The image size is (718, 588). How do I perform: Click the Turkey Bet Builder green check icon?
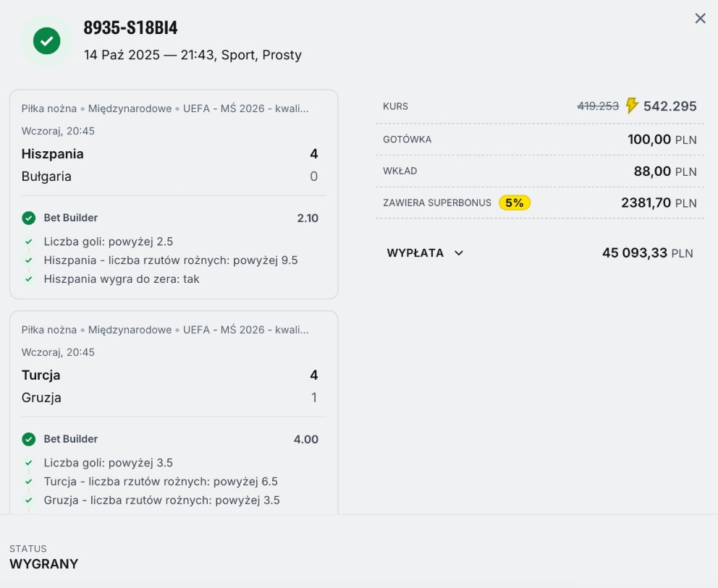(29, 439)
